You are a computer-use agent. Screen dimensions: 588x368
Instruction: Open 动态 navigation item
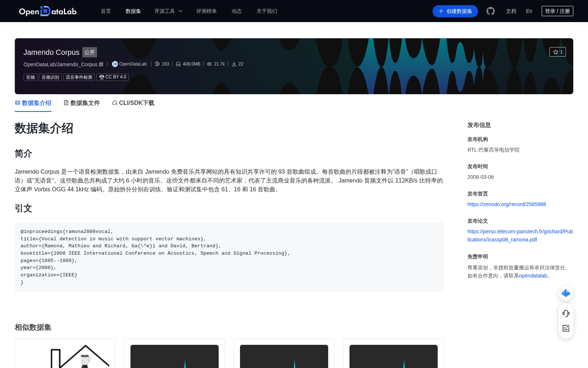point(237,11)
